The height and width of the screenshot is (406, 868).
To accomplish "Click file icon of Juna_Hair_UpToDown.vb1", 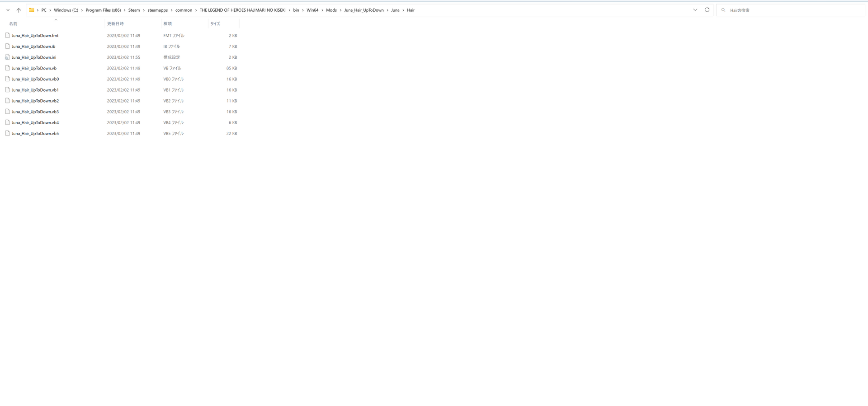I will coord(7,90).
